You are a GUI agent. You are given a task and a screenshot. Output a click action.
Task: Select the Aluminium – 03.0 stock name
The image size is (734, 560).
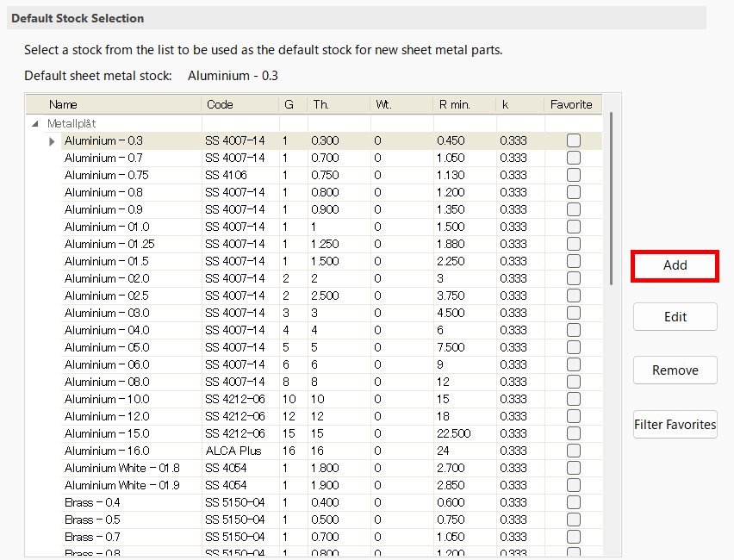(107, 313)
